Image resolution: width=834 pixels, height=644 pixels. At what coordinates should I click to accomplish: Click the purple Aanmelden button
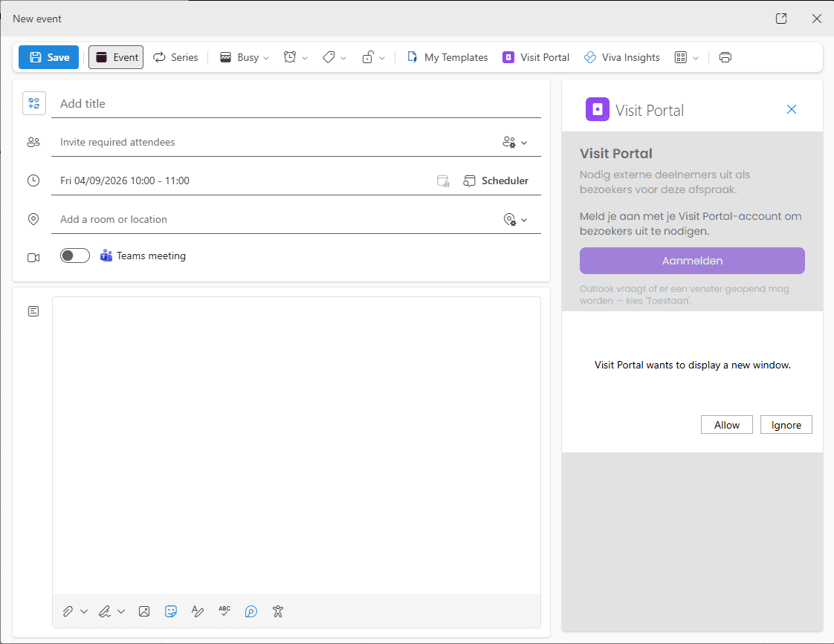(692, 261)
